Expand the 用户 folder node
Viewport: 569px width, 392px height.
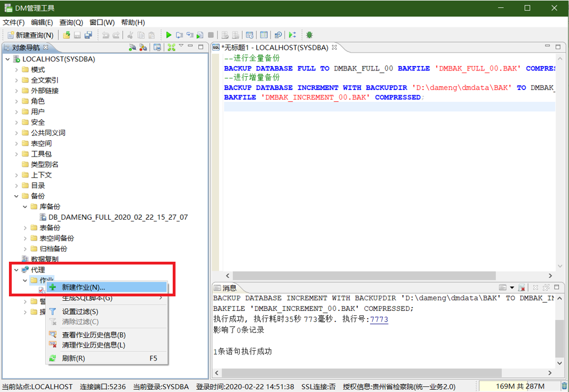(16, 112)
